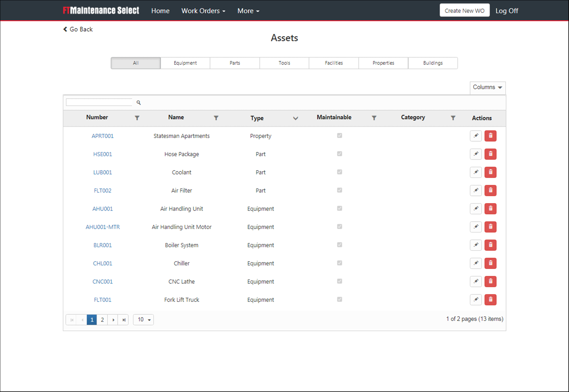Toggle Maintainable checkbox for Fork Lift Truck
Image resolution: width=569 pixels, height=392 pixels.
click(339, 299)
